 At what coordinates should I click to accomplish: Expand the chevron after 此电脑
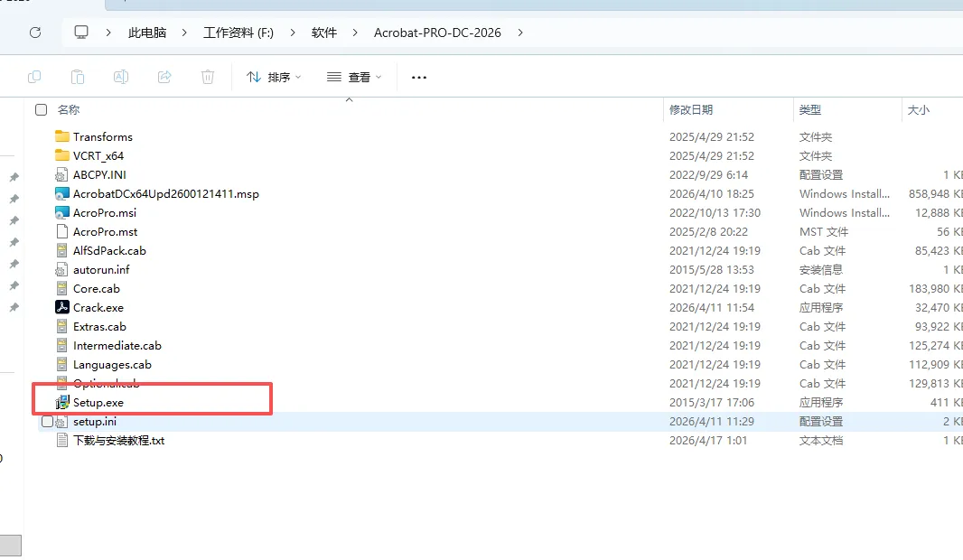(x=184, y=33)
